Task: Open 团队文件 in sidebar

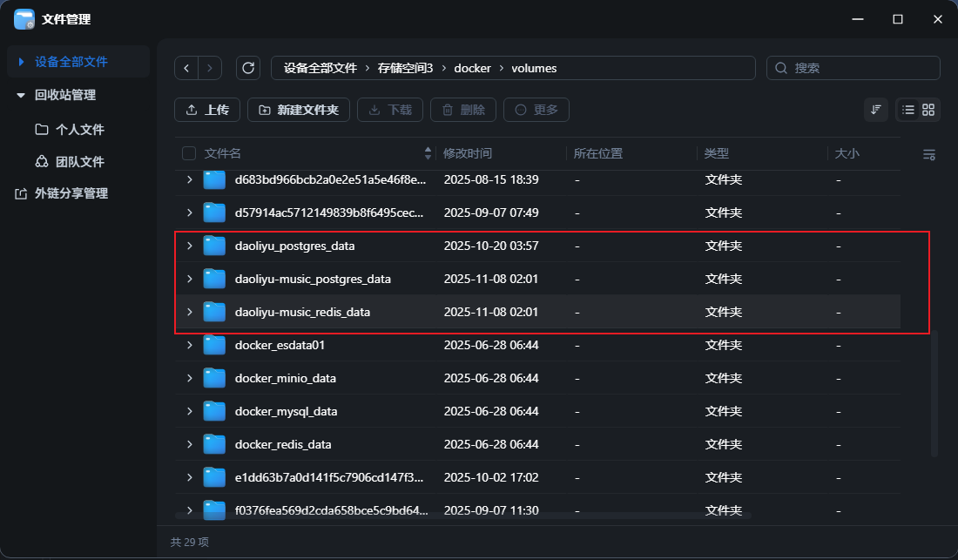Action: (79, 162)
